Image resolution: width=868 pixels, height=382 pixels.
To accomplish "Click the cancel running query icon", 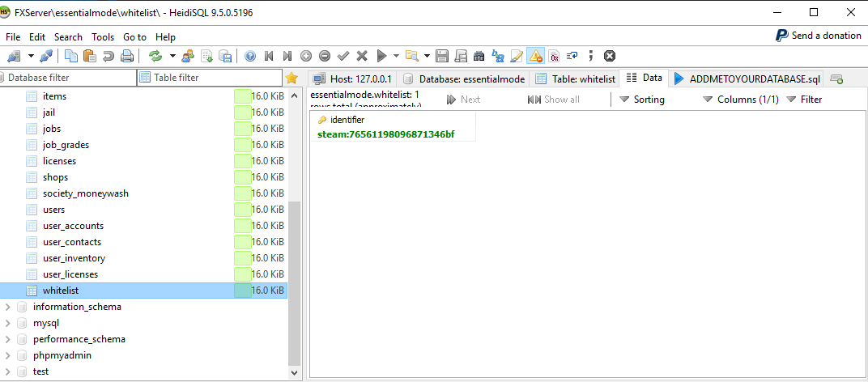I will (x=610, y=56).
